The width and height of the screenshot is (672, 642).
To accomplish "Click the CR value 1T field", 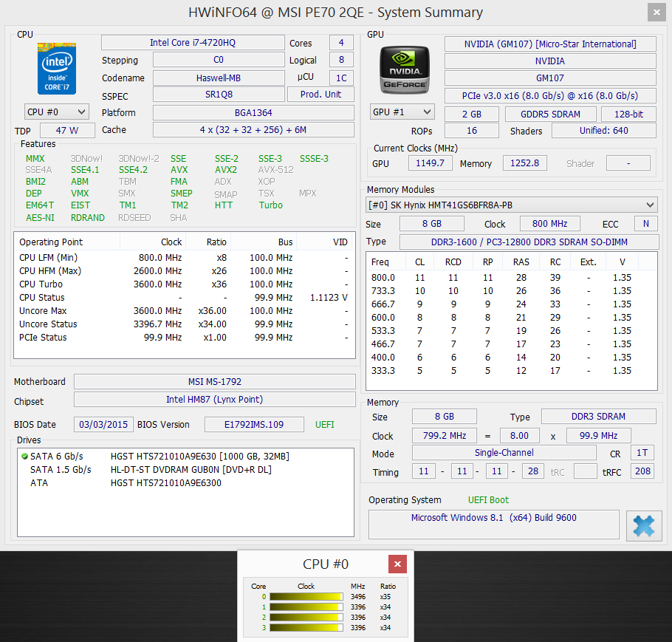I will pyautogui.click(x=642, y=452).
